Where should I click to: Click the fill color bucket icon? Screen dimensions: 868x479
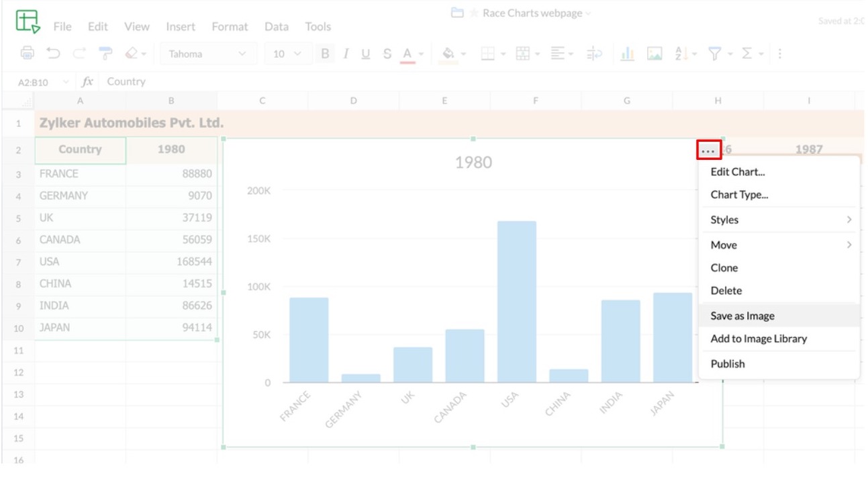point(448,54)
